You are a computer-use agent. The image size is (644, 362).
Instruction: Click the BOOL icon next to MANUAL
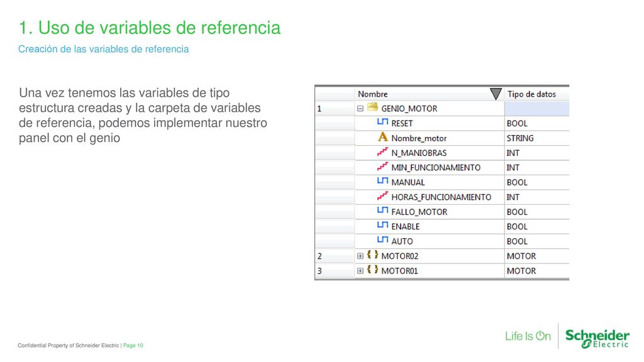click(382, 181)
